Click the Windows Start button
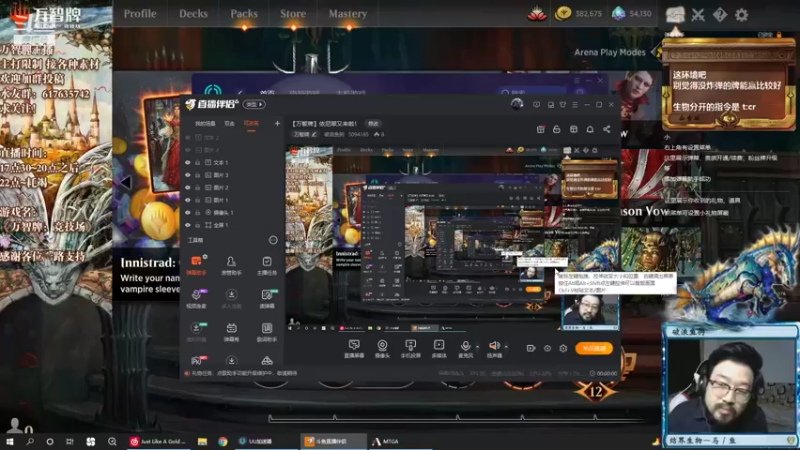The width and height of the screenshot is (800, 450). [x=10, y=441]
